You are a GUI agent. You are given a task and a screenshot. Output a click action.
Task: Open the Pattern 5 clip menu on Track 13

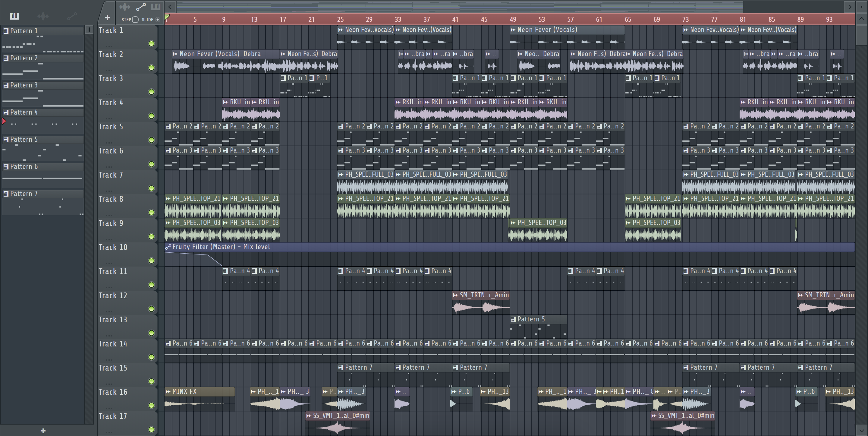click(513, 319)
